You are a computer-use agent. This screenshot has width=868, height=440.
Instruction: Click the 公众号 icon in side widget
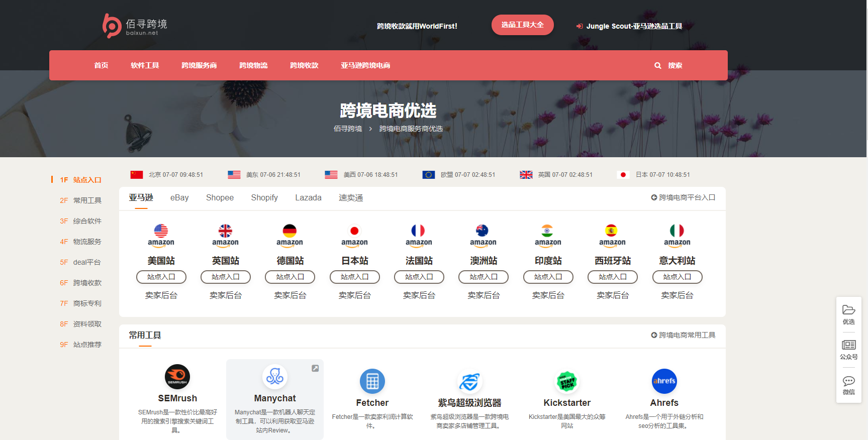[x=849, y=345]
